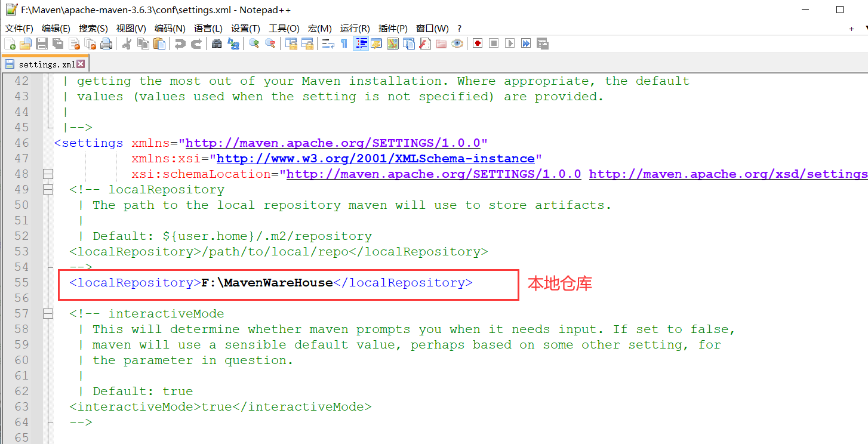Image resolution: width=868 pixels, height=444 pixels.
Task: Collapse the interactiveMode comment fold at line 57
Action: click(x=48, y=313)
